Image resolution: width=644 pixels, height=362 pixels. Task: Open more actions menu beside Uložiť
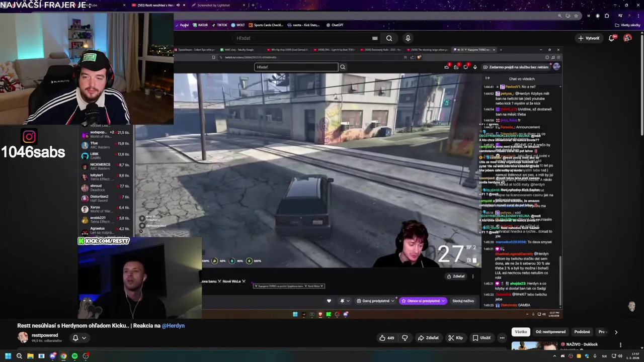(x=502, y=338)
